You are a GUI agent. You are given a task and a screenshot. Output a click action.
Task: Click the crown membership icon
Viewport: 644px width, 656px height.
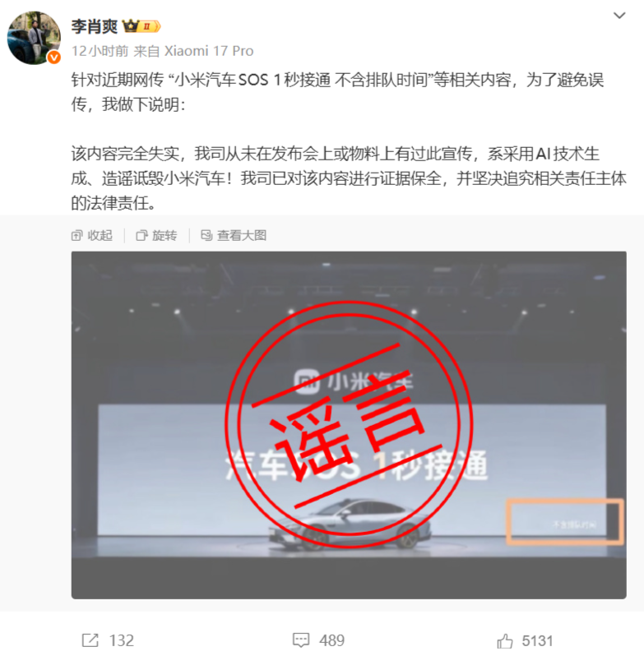131,26
